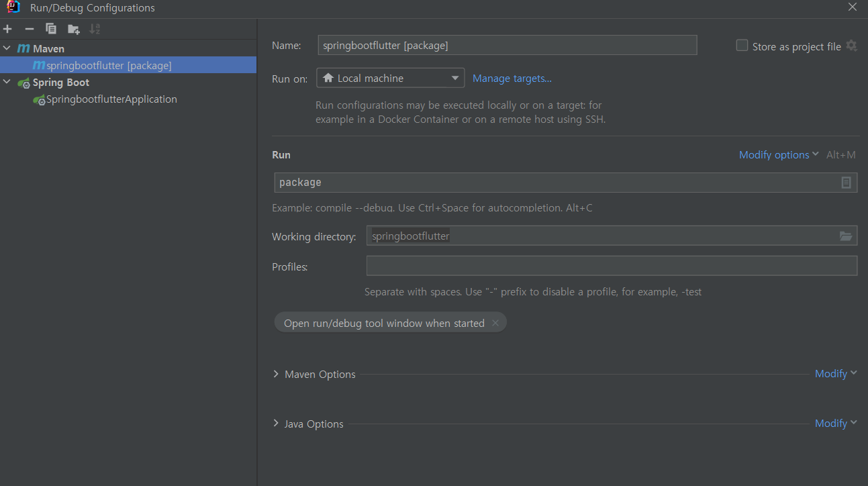The width and height of the screenshot is (868, 486).
Task: Click the Spring Boot group leaf icon
Action: [x=23, y=83]
